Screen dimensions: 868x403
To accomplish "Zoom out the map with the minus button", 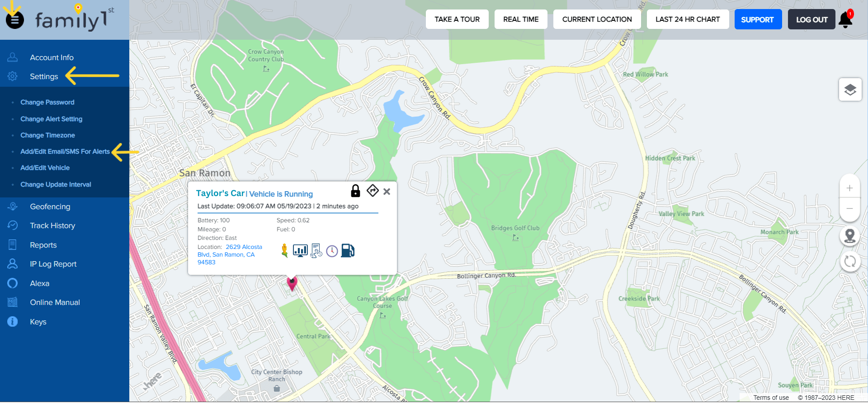I will click(x=849, y=209).
